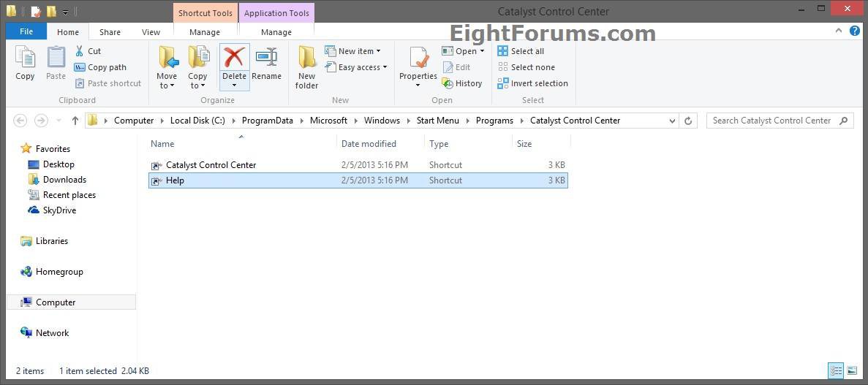Open Downloads in the navigation pane
The height and width of the screenshot is (385, 868).
click(65, 180)
